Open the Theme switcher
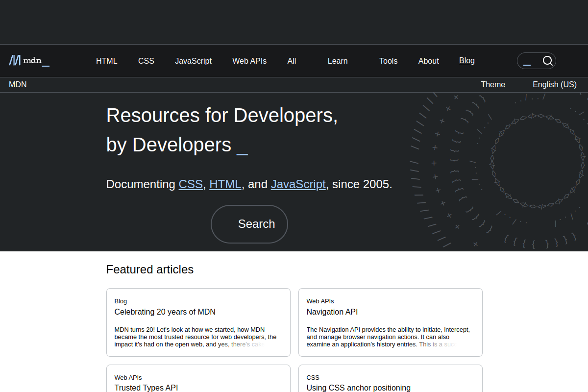 pos(493,84)
